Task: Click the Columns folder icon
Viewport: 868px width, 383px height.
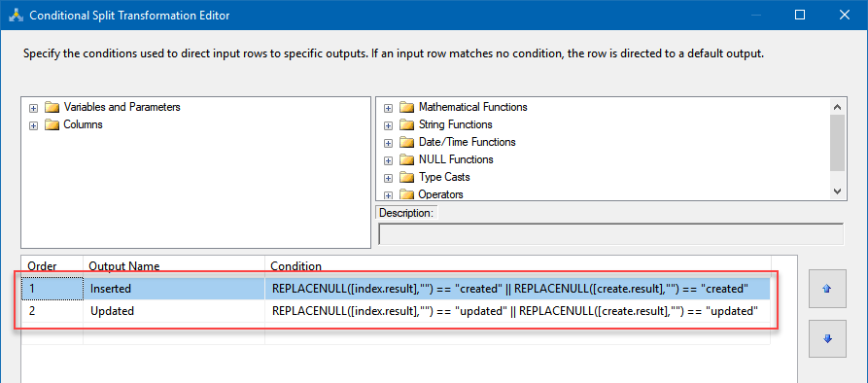Action: (52, 124)
